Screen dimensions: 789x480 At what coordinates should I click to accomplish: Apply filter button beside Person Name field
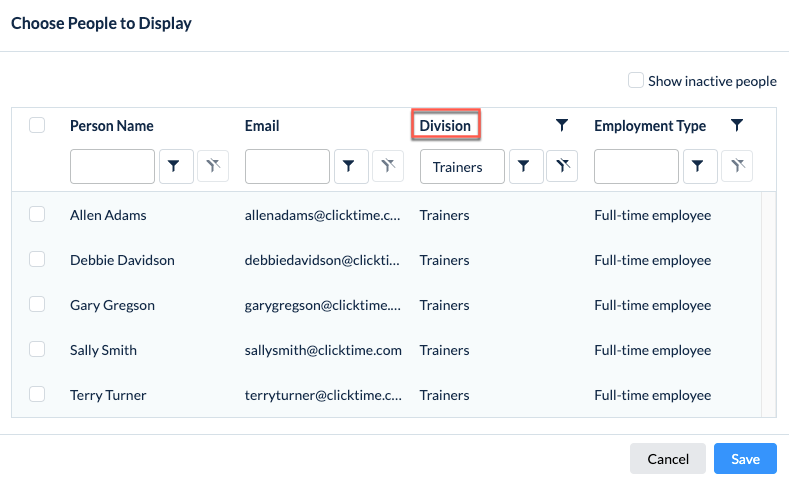coord(176,166)
